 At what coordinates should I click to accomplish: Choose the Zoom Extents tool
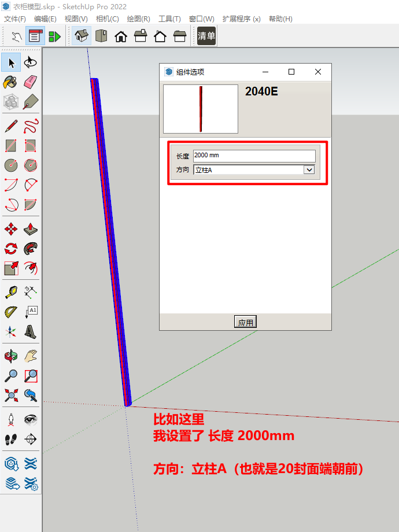tap(11, 396)
